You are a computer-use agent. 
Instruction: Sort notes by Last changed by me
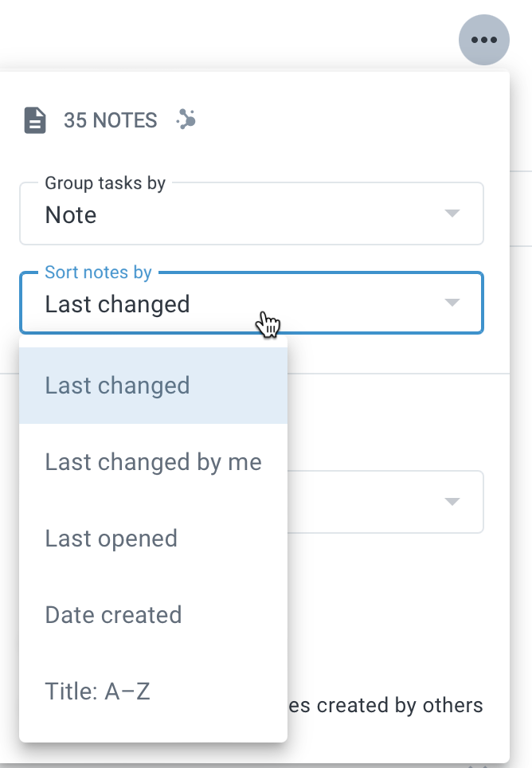[153, 462]
